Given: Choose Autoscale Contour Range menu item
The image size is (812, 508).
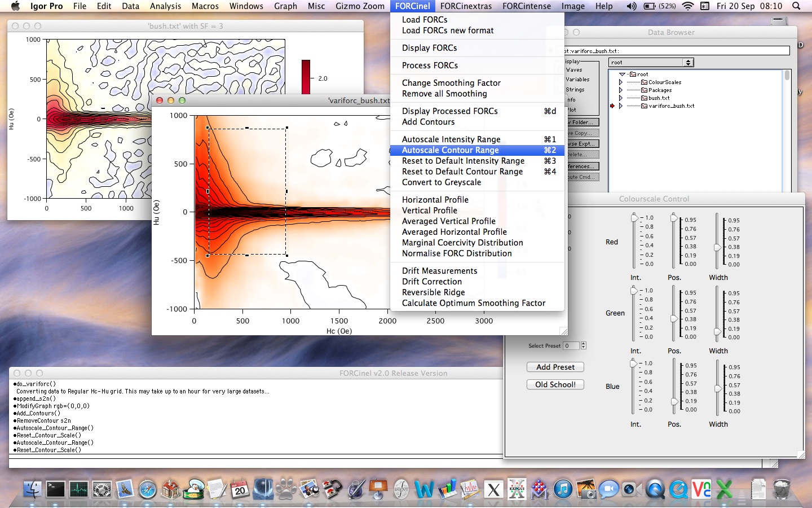Looking at the screenshot, I should tap(450, 150).
